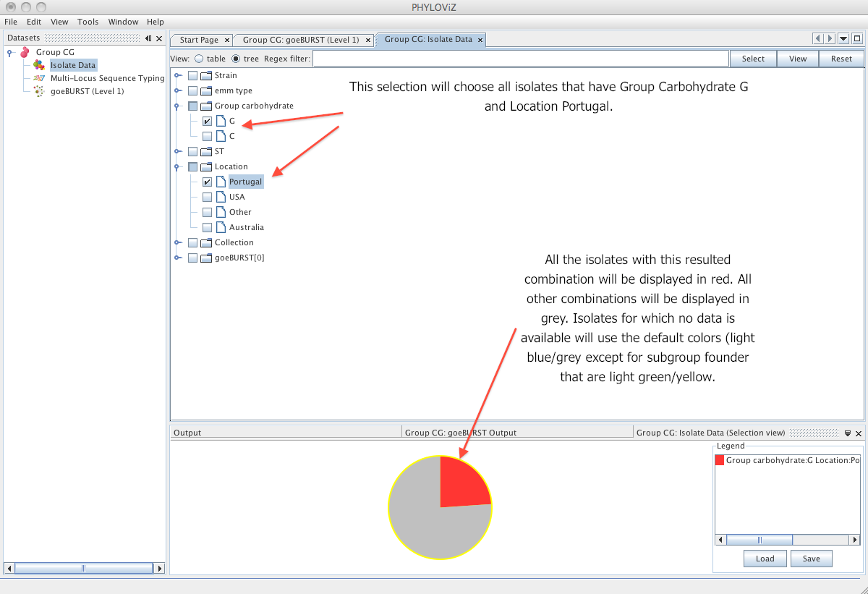Close the Group CG: Isolate Data tab
Viewport: 868px width, 594px height.
click(479, 40)
